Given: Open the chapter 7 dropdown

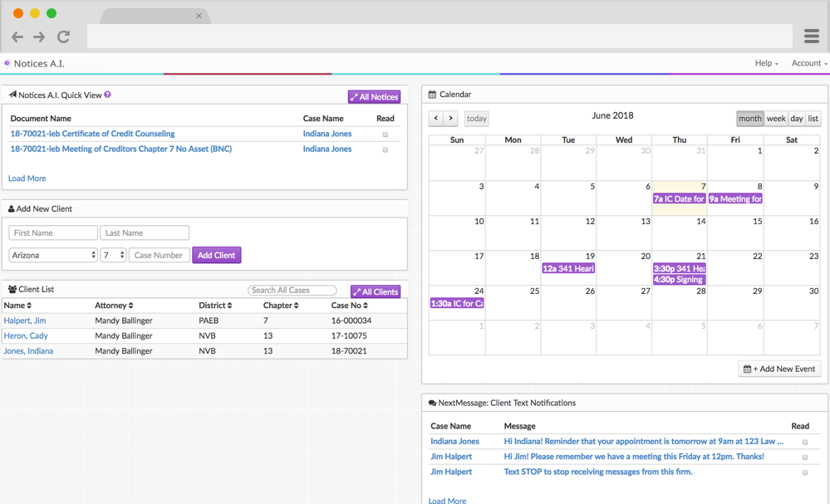Looking at the screenshot, I should [x=113, y=255].
